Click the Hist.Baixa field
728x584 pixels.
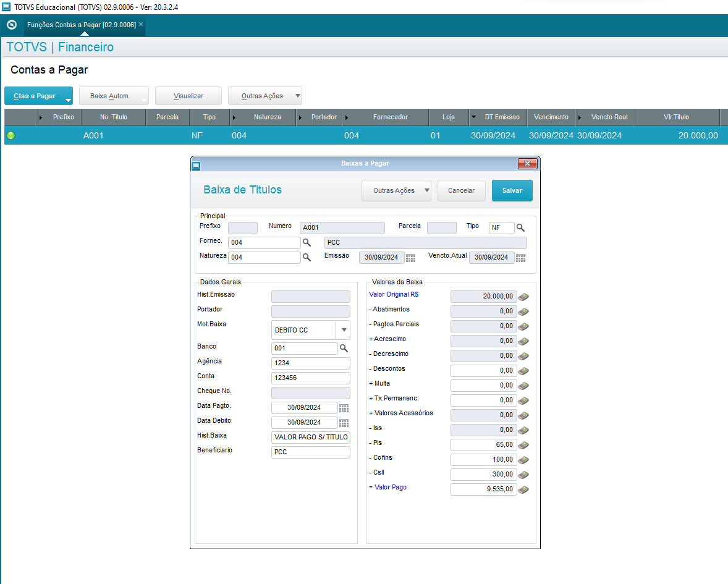coord(311,438)
